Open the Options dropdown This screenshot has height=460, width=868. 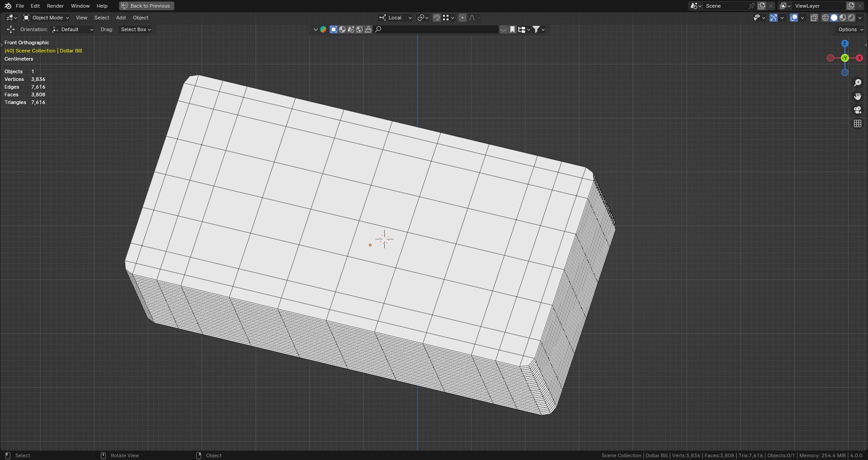coord(850,29)
